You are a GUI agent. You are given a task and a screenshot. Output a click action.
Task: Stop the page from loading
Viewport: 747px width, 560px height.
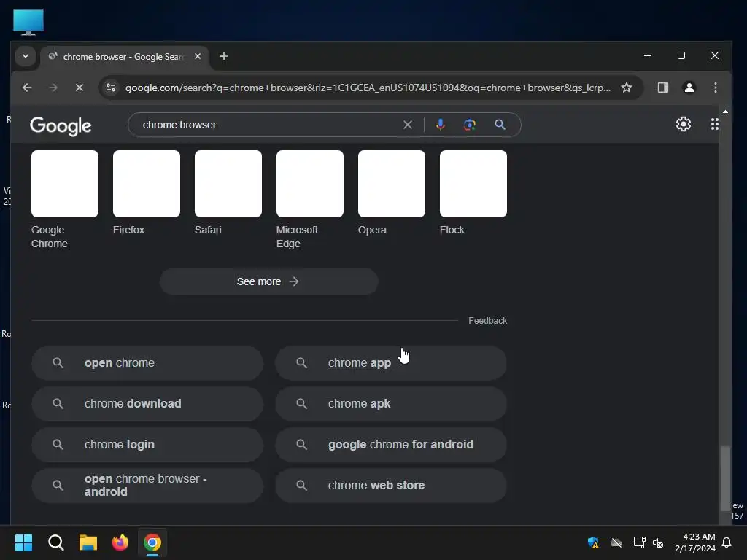coord(80,87)
